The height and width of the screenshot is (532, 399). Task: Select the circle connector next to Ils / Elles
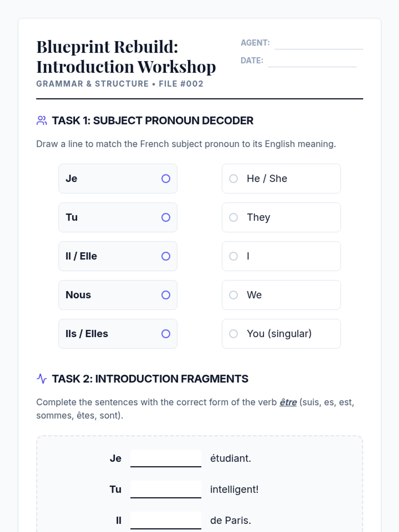166,334
